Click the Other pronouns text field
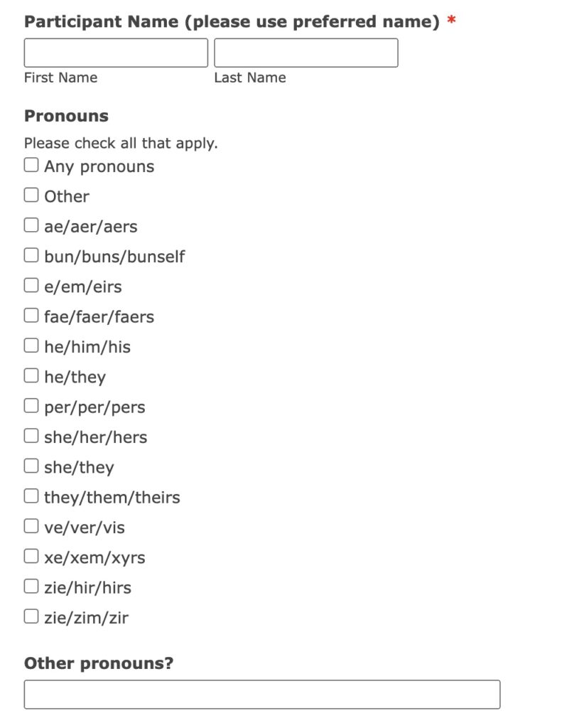579x728 pixels. (x=261, y=695)
